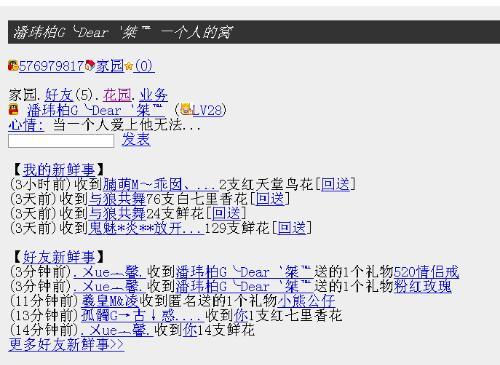Click mood text 当一个人爱上他无法...
The image size is (500, 365).
[126, 125]
